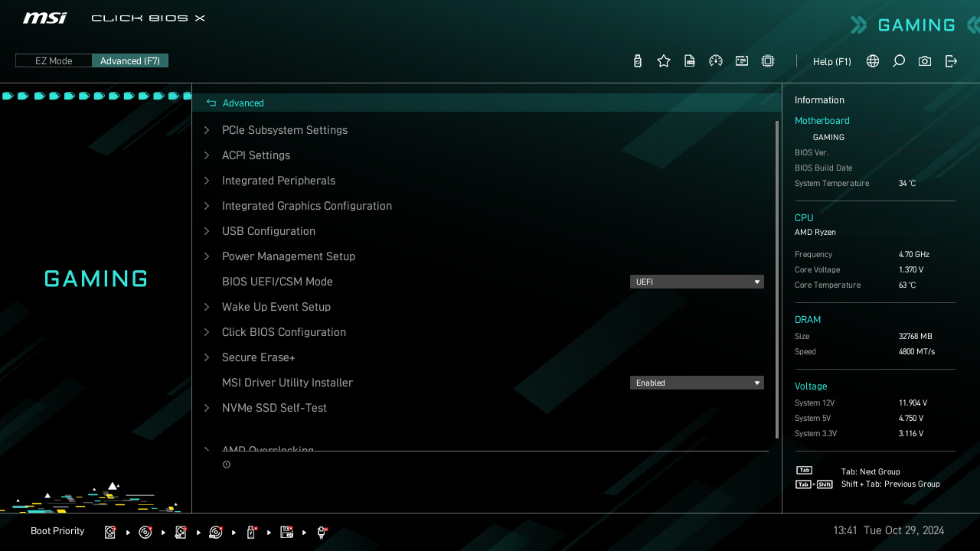Open Integrated Graphics Configuration

pyautogui.click(x=306, y=206)
